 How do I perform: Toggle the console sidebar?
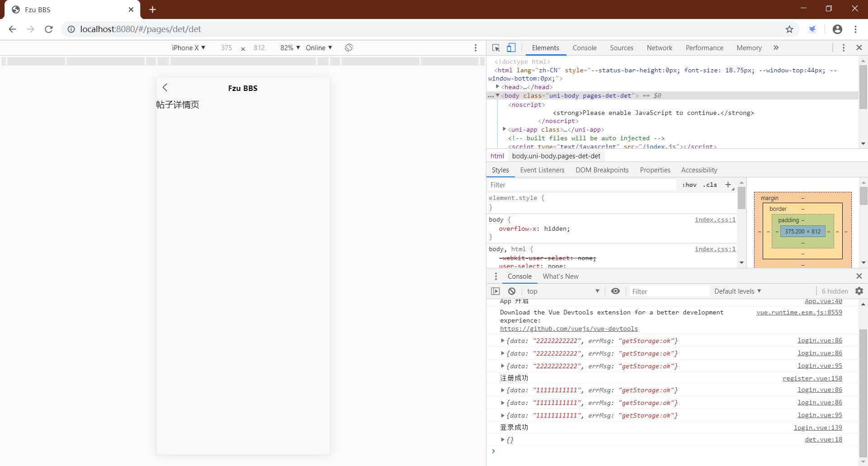pyautogui.click(x=495, y=291)
